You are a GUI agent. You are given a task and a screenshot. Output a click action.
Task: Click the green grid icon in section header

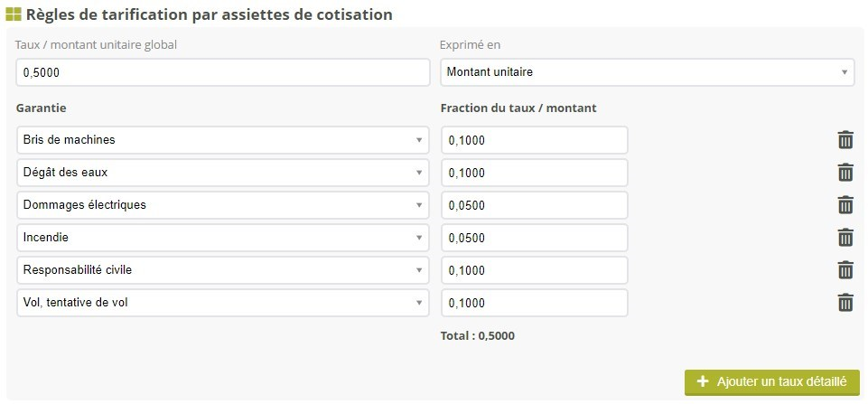coord(14,14)
